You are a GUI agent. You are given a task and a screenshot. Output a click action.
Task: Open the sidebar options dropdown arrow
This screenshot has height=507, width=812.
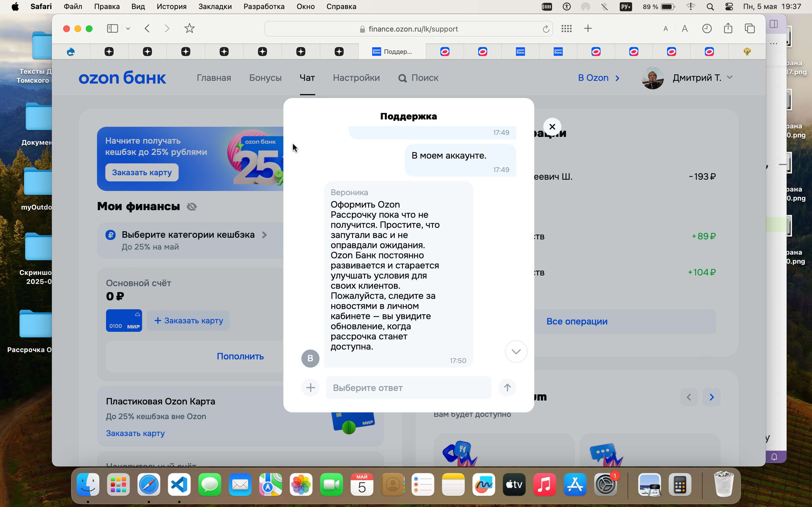point(128,29)
